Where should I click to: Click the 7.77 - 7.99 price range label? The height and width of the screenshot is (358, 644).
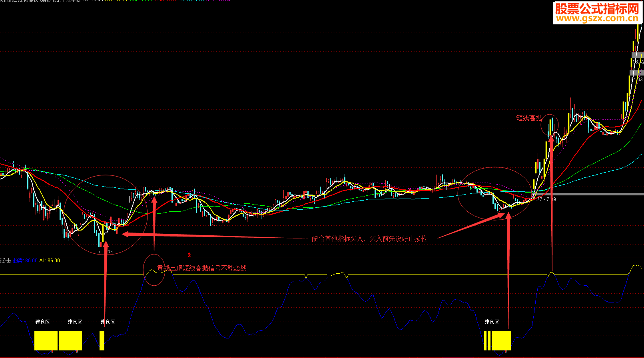point(544,199)
